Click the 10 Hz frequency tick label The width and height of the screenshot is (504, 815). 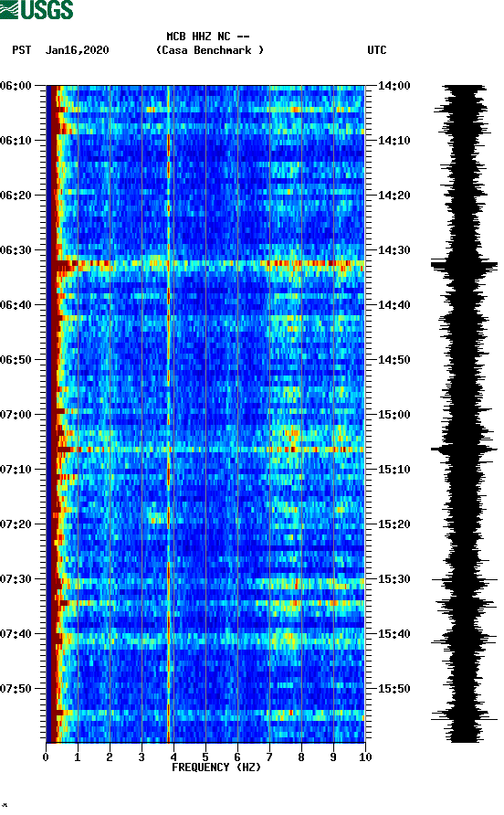365,757
